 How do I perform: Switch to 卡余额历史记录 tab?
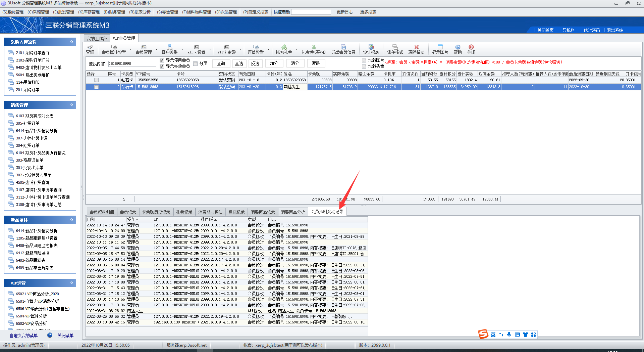click(x=156, y=212)
